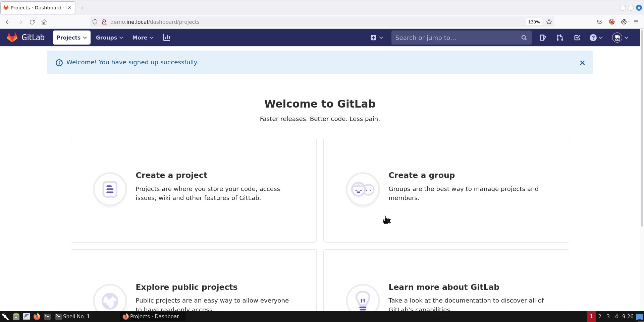Open the taskbar applications menu icon
This screenshot has height=322, width=644.
click(5, 317)
